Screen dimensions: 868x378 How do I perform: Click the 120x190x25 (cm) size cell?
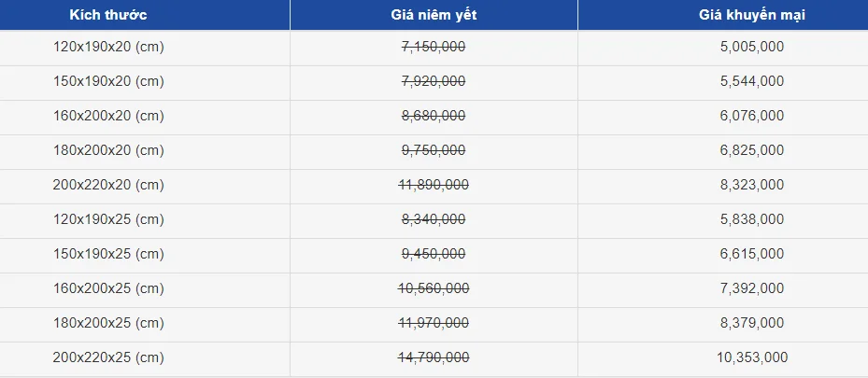pos(108,219)
